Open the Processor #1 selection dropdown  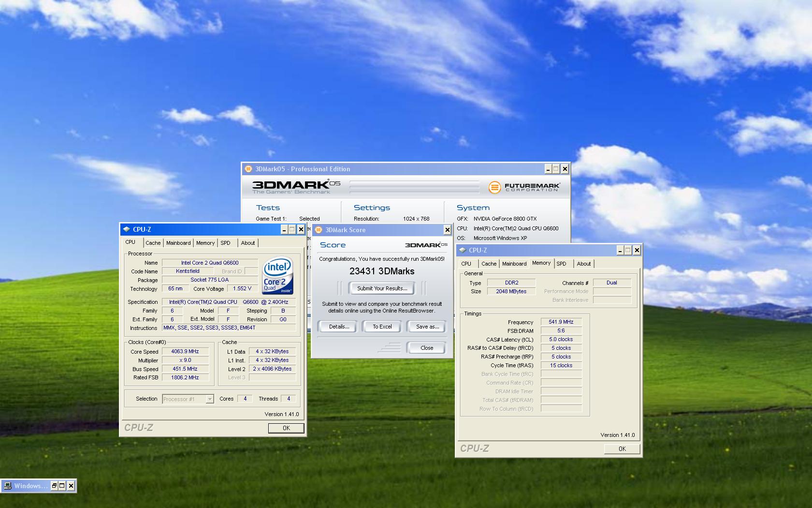209,399
